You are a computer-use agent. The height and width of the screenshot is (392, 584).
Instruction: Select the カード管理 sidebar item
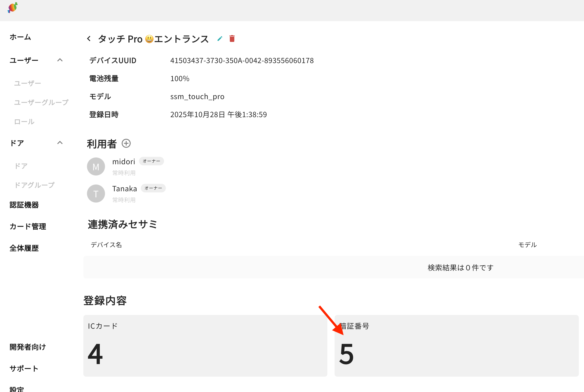click(27, 226)
